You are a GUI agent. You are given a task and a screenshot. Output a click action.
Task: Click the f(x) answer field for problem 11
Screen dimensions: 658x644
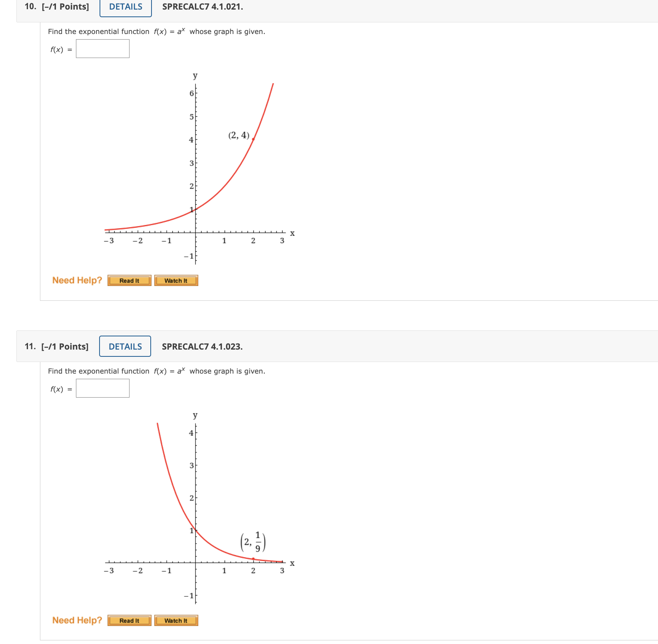click(102, 388)
